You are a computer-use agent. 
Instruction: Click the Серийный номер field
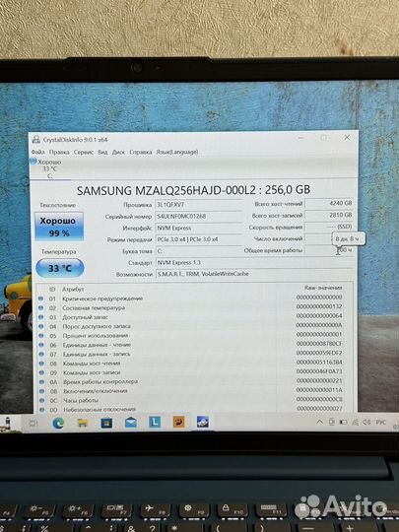pos(198,217)
